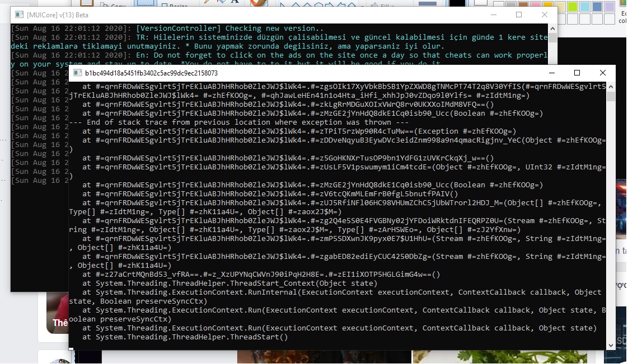The width and height of the screenshot is (628, 364).
Task: Click the "En: Do not forget to click" log line
Action: click(x=279, y=60)
